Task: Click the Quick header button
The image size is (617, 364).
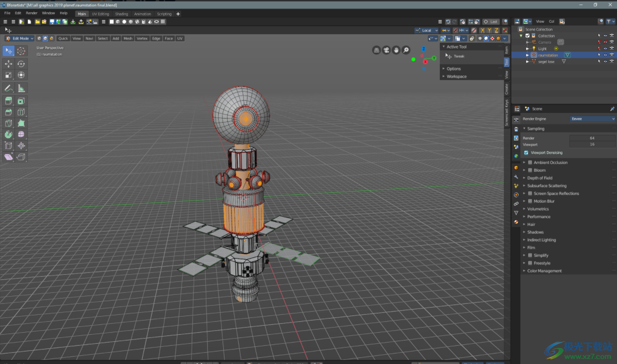Action: click(63, 39)
